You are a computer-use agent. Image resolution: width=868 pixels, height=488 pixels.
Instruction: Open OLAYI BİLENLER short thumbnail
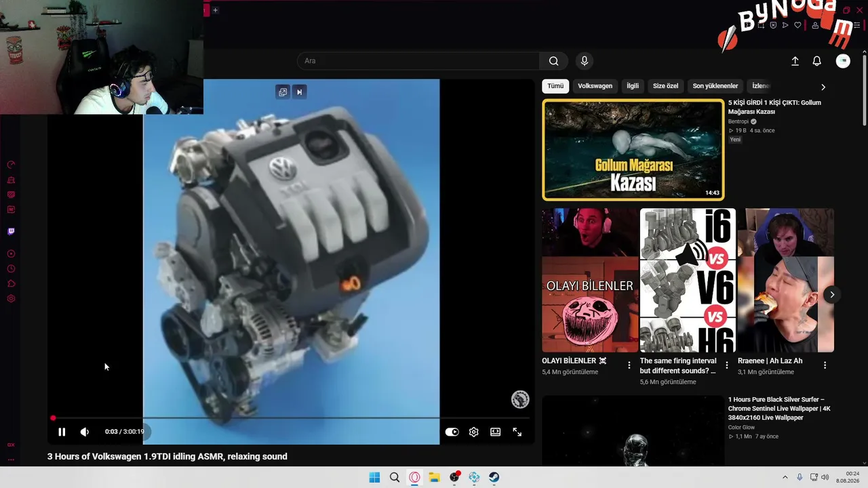tap(590, 281)
